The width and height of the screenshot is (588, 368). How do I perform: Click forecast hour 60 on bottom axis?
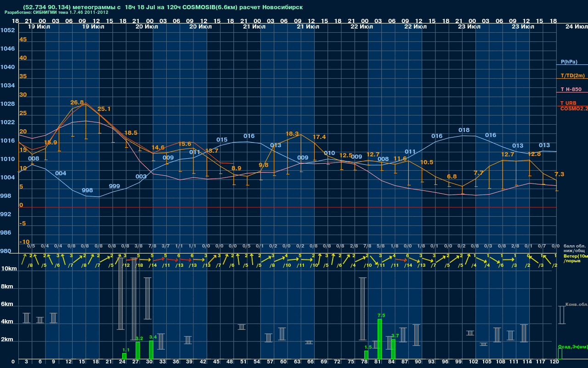283,362
